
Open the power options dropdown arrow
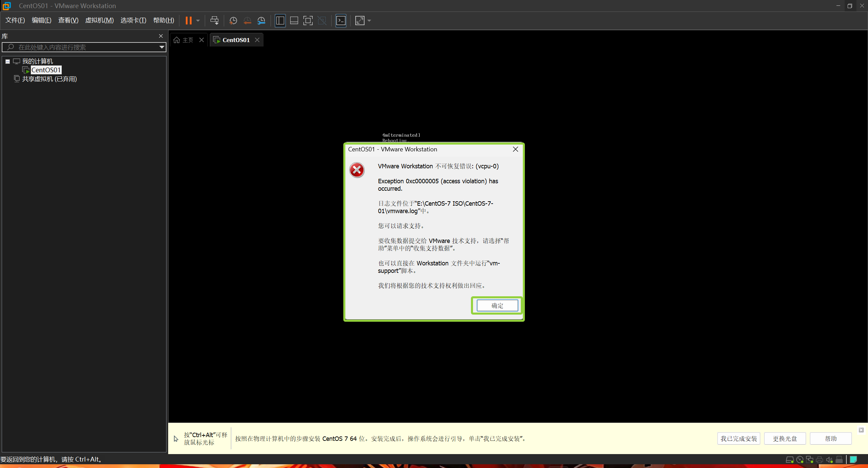click(198, 21)
